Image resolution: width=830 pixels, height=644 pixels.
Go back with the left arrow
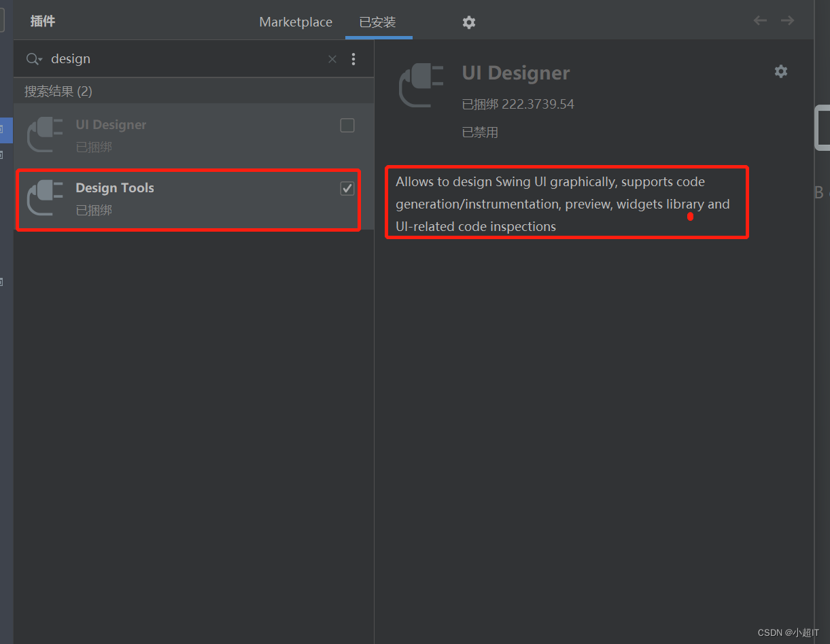[x=760, y=20]
